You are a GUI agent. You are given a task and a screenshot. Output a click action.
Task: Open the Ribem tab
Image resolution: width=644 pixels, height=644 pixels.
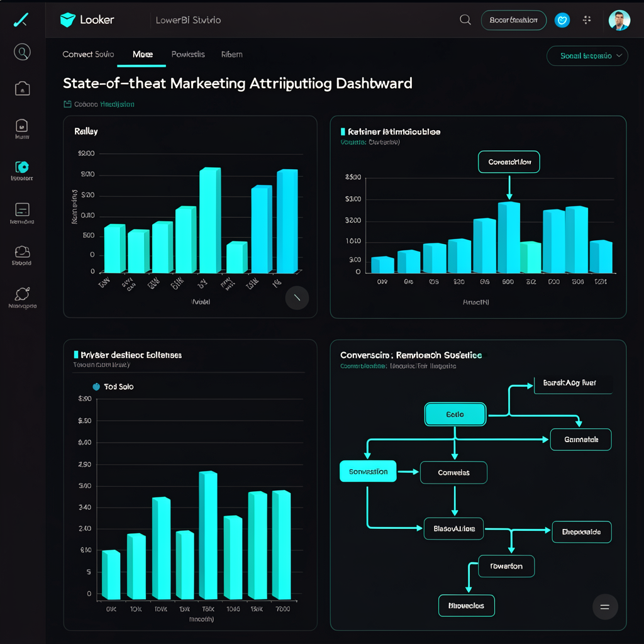tap(232, 54)
